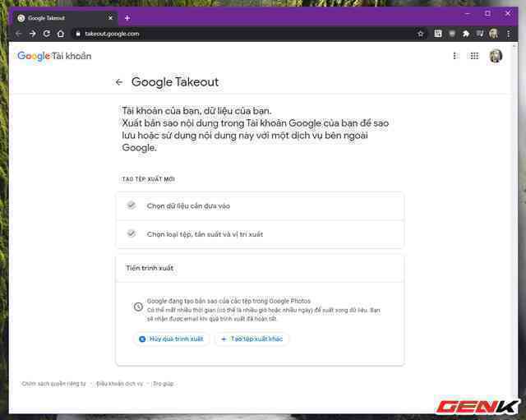Open the browser home page icon
The image size is (526, 420).
click(x=61, y=34)
